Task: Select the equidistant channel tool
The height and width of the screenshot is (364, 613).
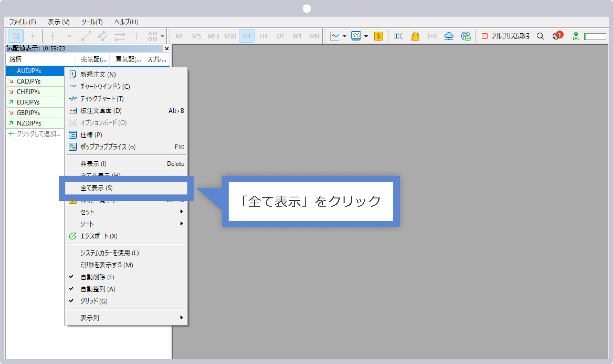Action: tap(103, 36)
